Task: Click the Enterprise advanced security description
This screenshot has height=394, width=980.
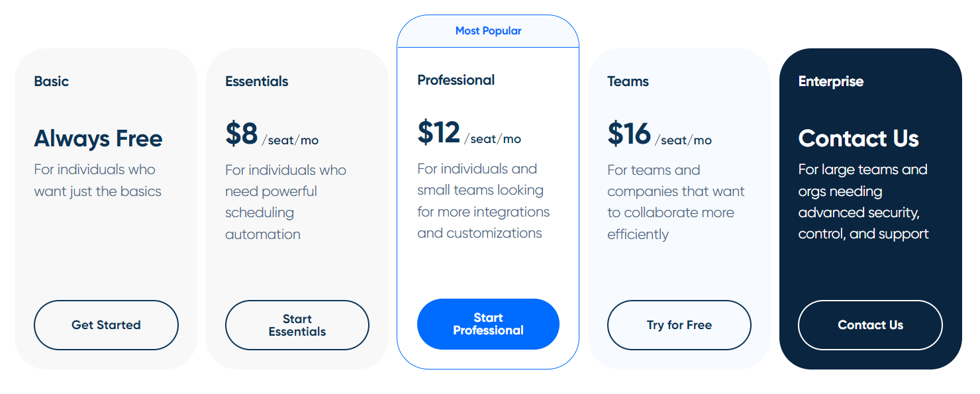Action: pos(863,201)
